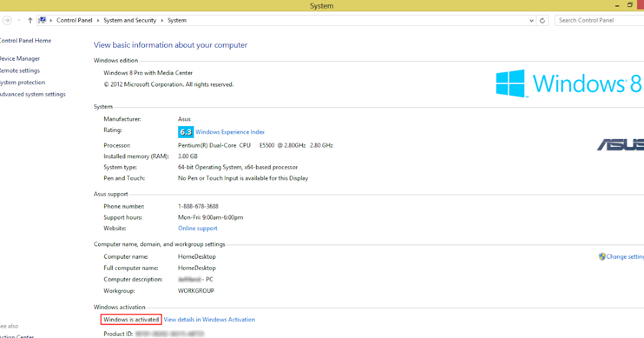Open Device Manager from the sidebar
This screenshot has width=644, height=338.
[x=19, y=58]
